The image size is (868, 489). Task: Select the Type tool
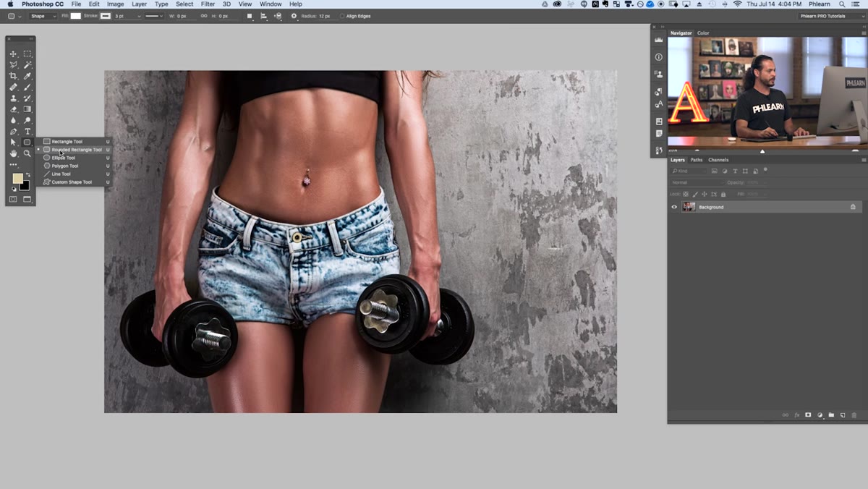pos(27,132)
